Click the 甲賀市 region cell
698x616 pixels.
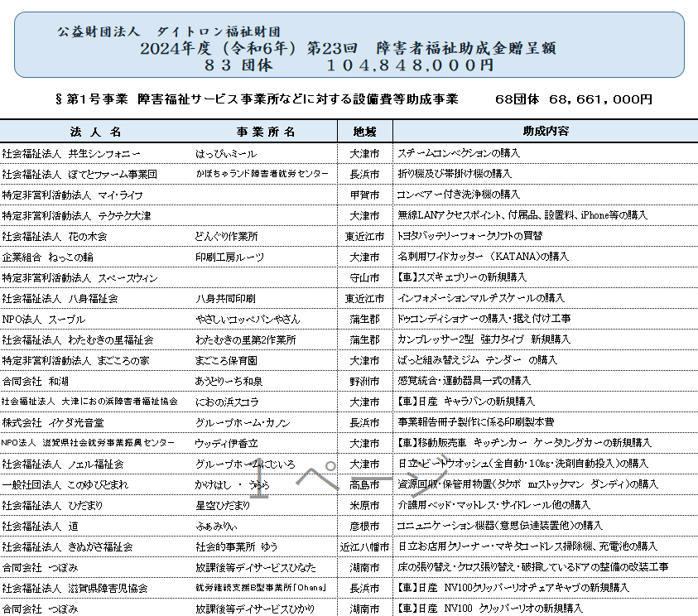[364, 195]
